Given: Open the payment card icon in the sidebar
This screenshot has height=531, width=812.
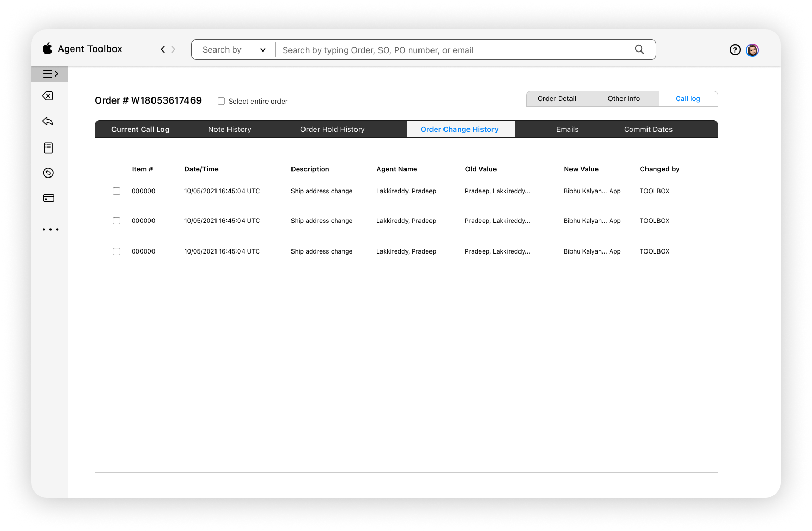Looking at the screenshot, I should click(x=48, y=198).
